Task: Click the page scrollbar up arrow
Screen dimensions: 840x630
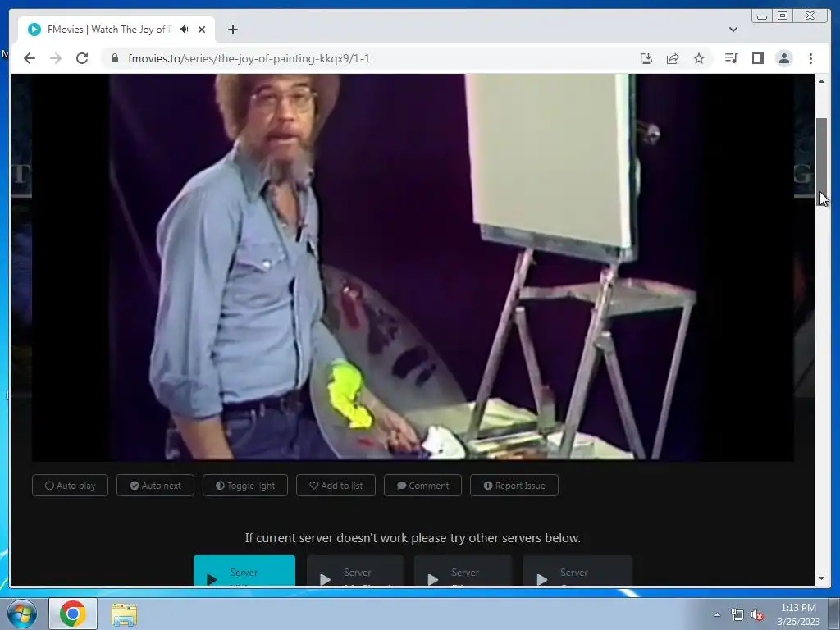Action: click(822, 81)
